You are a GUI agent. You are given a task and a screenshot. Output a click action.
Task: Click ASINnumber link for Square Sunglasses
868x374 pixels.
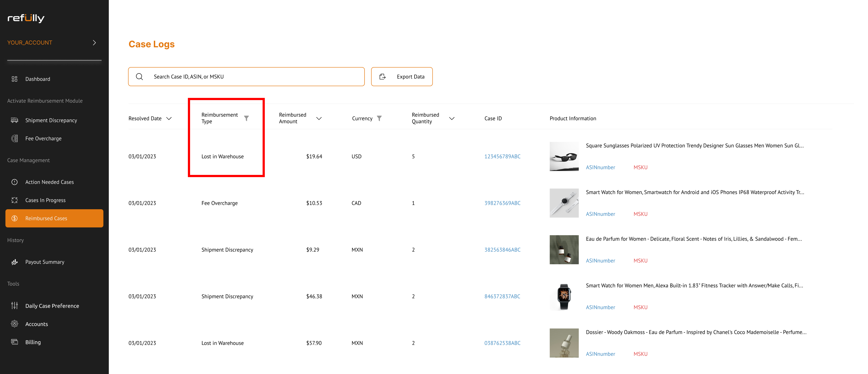click(600, 167)
